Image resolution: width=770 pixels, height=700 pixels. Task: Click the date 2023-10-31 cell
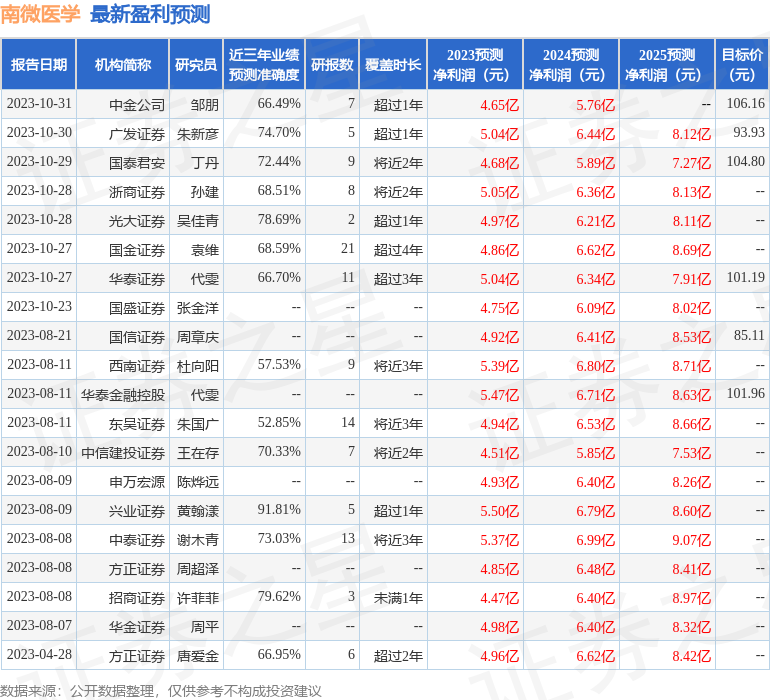pos(39,104)
